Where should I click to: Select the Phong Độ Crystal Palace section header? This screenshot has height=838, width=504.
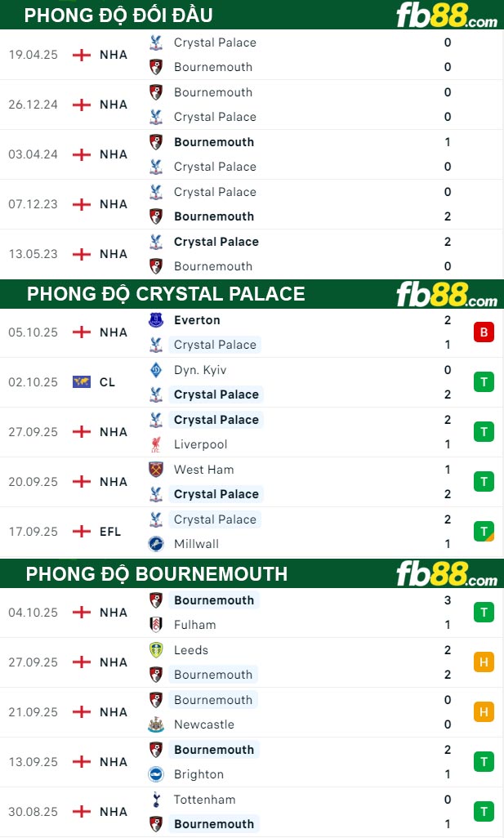pyautogui.click(x=166, y=294)
